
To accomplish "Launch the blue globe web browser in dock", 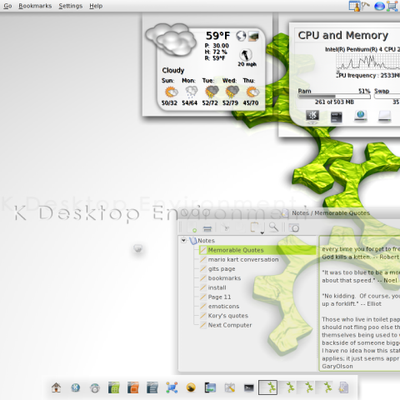I will (x=76, y=387).
